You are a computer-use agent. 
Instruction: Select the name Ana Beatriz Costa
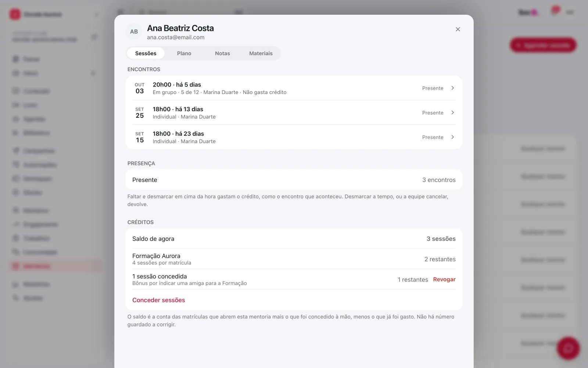tap(180, 28)
